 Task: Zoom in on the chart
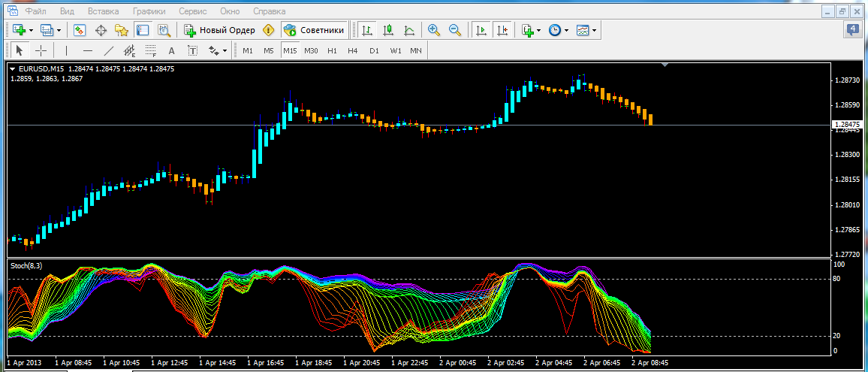coord(434,30)
